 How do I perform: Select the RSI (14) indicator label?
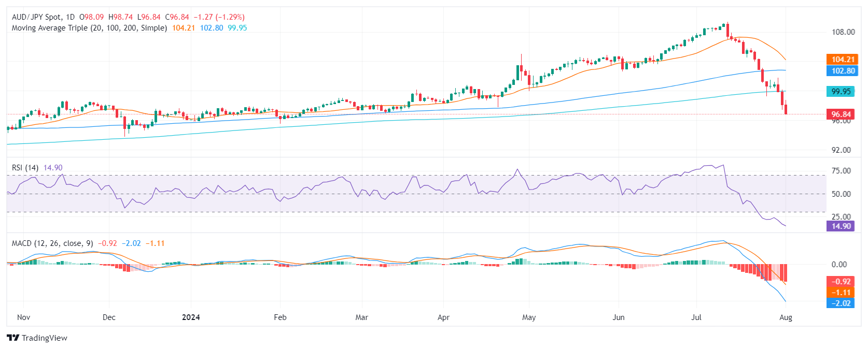[x=25, y=168]
